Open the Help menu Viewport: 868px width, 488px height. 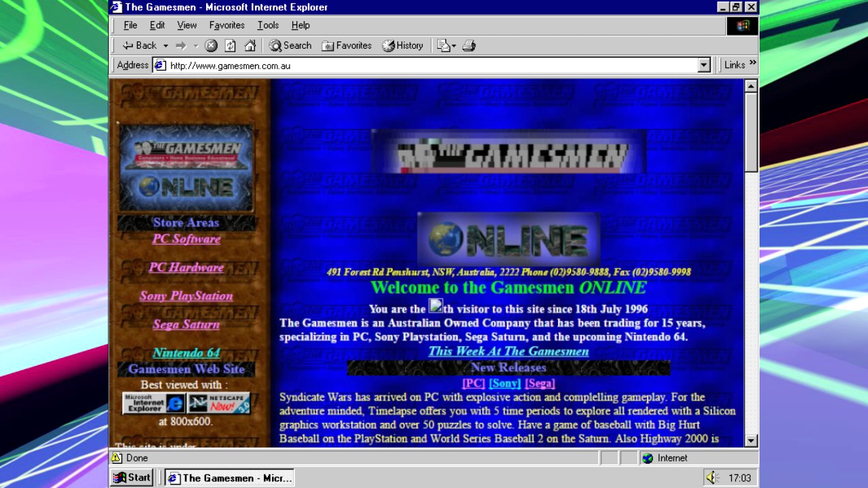click(300, 25)
